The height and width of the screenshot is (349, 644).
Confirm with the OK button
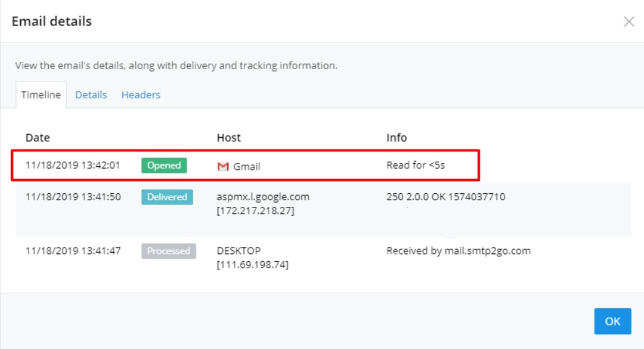[x=613, y=321]
